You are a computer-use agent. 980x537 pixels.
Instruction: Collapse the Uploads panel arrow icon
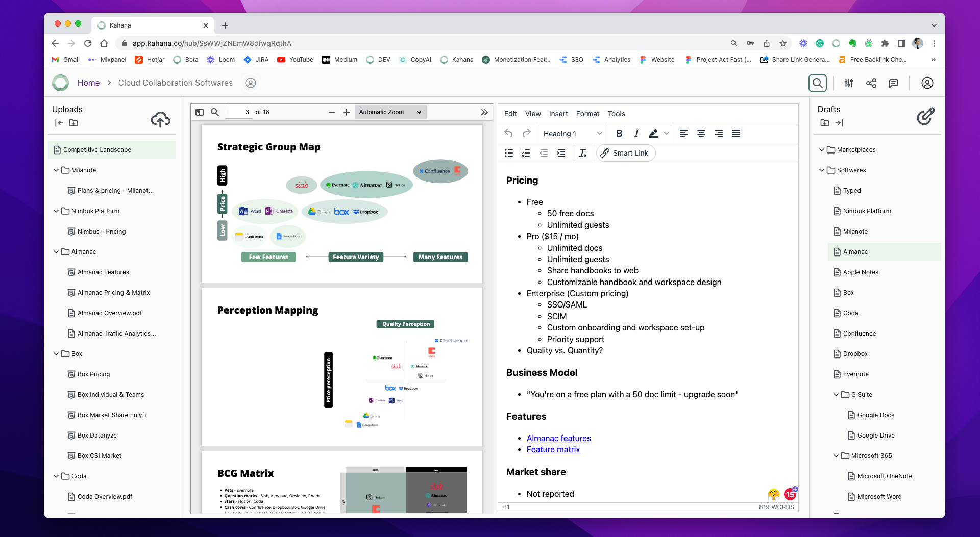(59, 123)
